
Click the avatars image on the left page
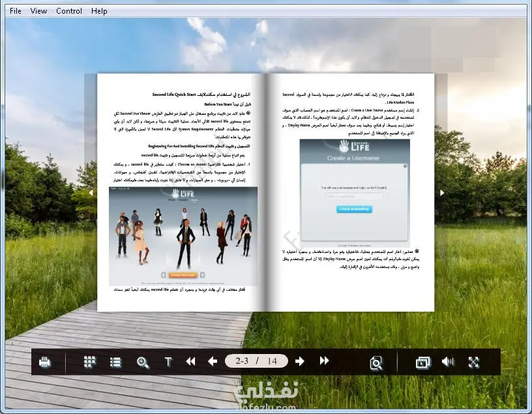(183, 236)
